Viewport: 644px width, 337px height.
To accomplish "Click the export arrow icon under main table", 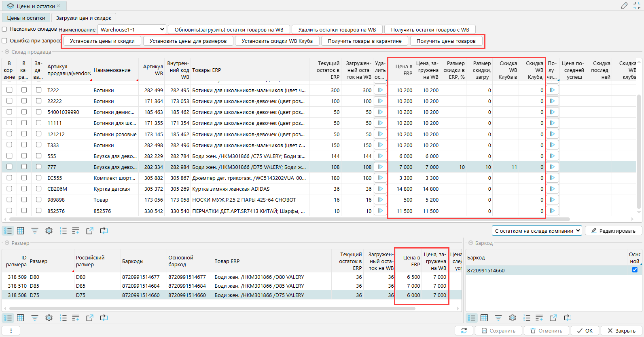I will pos(90,231).
